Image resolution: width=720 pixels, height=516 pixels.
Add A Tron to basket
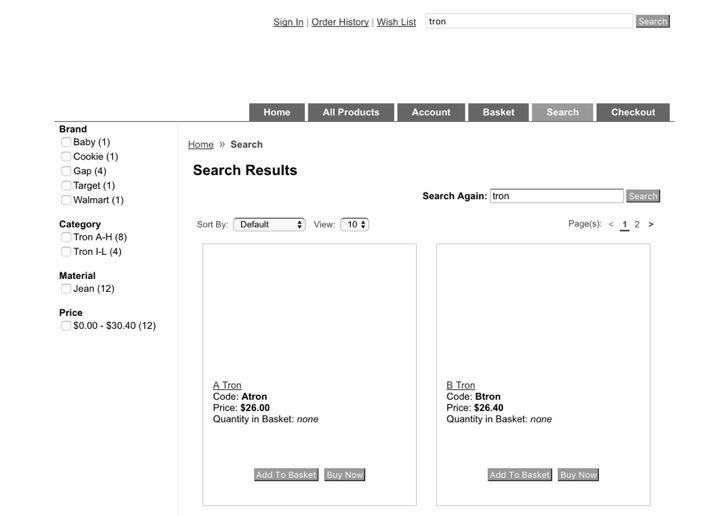286,475
